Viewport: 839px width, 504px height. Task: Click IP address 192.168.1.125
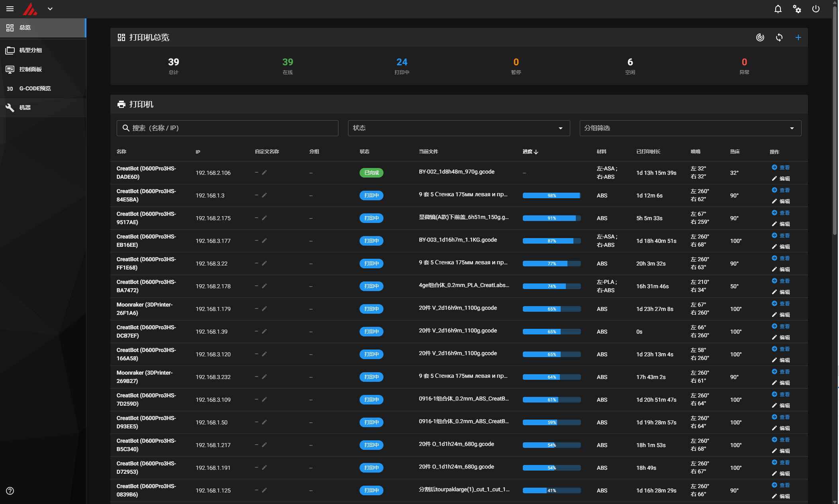click(x=213, y=490)
